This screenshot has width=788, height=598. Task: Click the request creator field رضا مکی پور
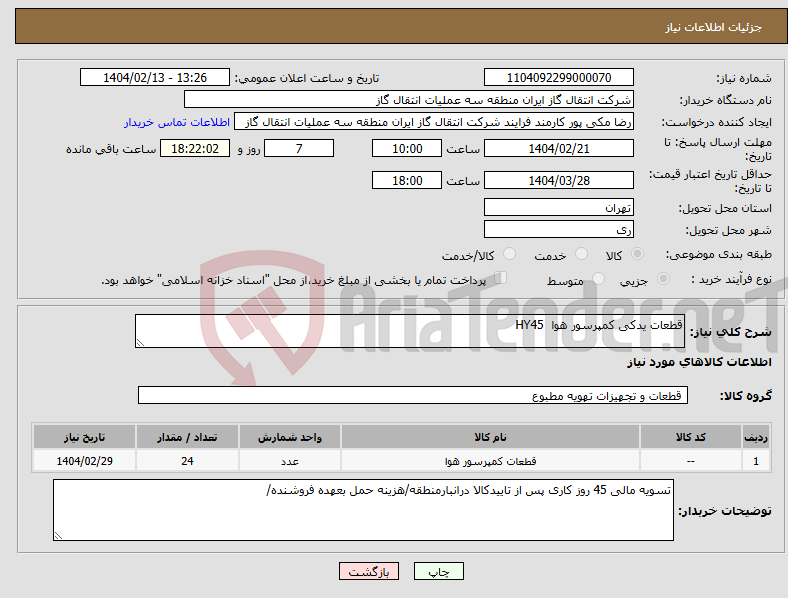(434, 122)
